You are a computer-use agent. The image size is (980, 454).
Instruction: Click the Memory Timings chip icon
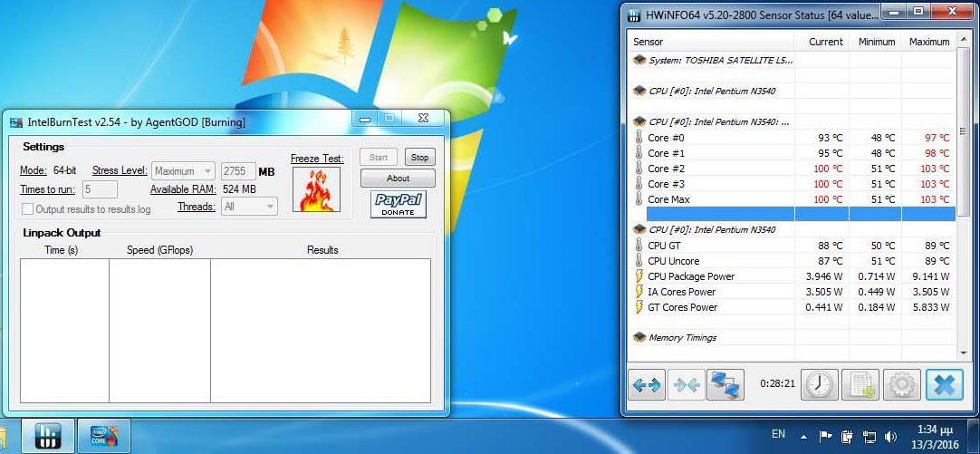(x=639, y=338)
